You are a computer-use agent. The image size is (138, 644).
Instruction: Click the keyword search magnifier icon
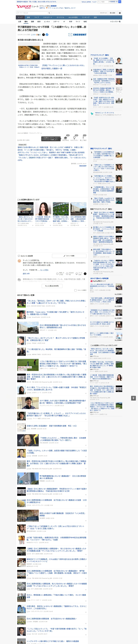click(49, 13)
